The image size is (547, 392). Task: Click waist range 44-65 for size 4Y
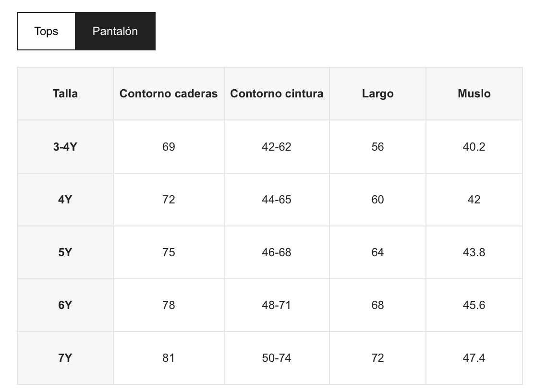pos(277,200)
